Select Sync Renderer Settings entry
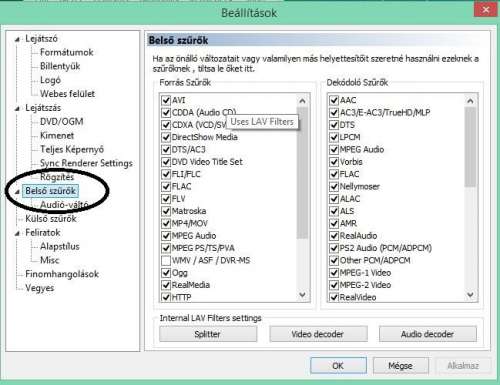 point(86,163)
